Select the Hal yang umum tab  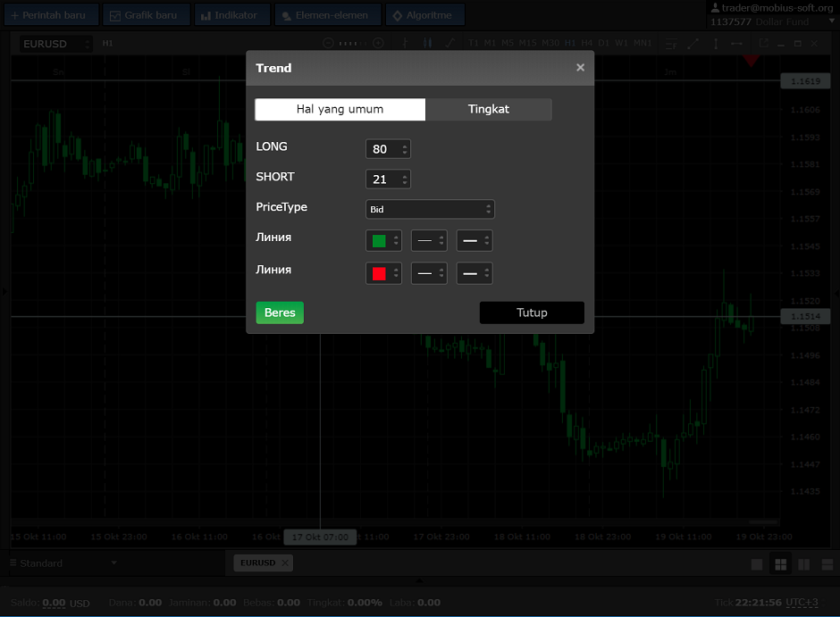coord(340,109)
